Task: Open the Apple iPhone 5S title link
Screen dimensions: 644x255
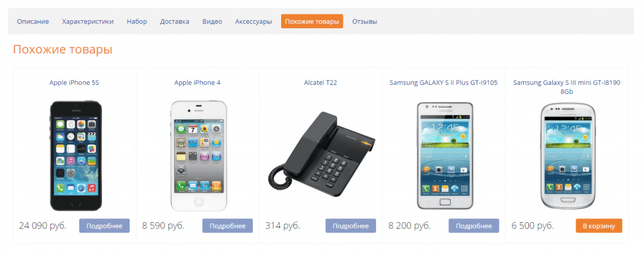Action: (74, 82)
